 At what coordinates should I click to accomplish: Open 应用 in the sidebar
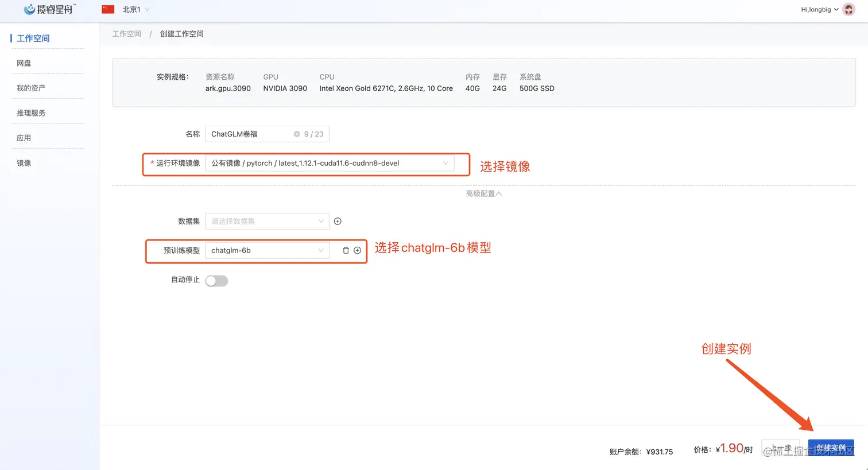[24, 138]
